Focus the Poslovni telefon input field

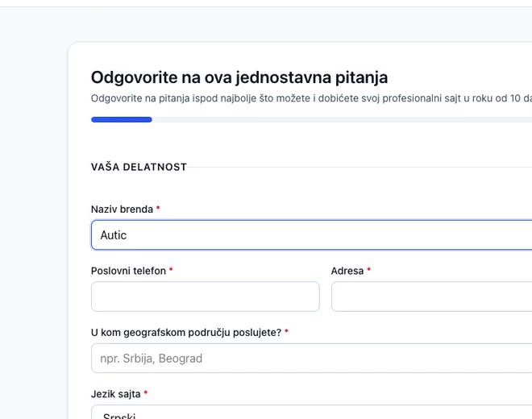[206, 297]
